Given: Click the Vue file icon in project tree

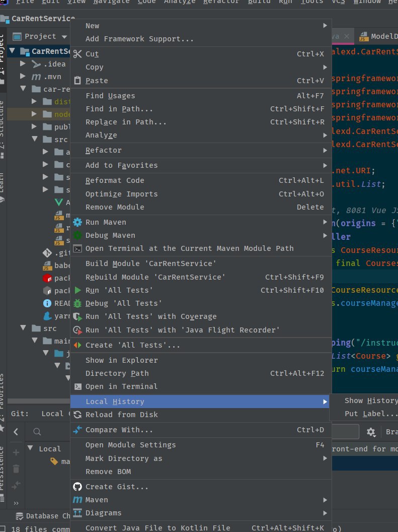Looking at the screenshot, I should (x=59, y=203).
